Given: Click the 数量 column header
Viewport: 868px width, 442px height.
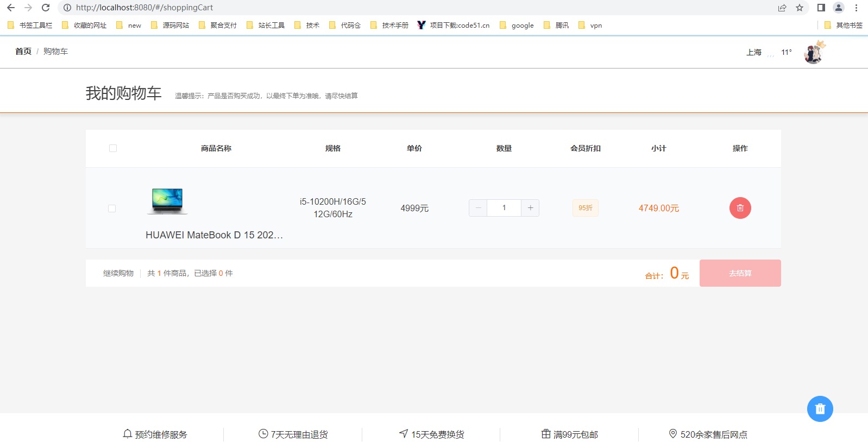Looking at the screenshot, I should (x=504, y=148).
